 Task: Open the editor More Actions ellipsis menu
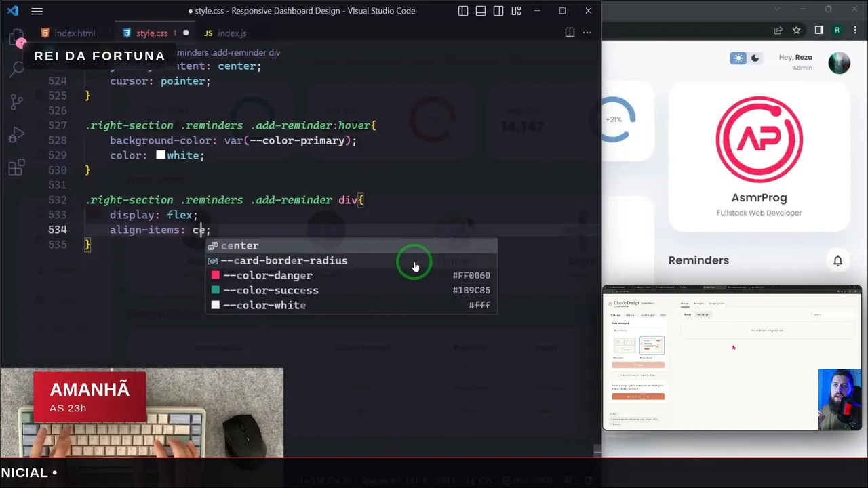point(587,33)
